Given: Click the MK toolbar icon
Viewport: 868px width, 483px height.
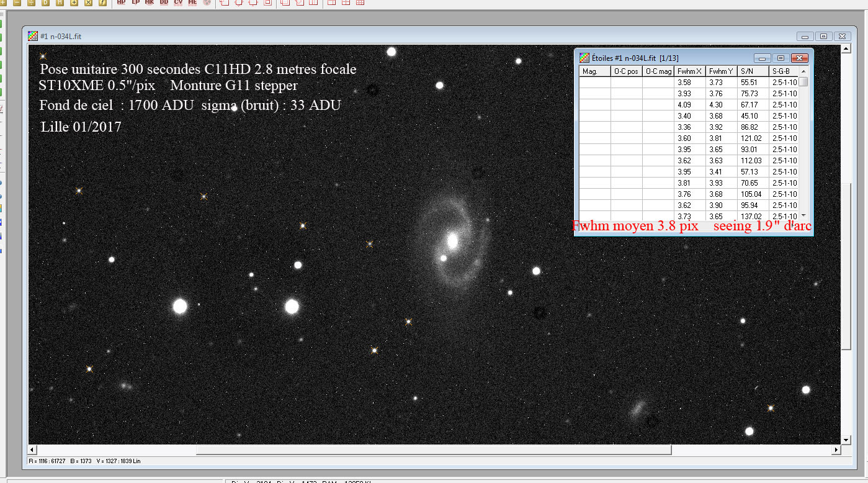Looking at the screenshot, I should (150, 2).
